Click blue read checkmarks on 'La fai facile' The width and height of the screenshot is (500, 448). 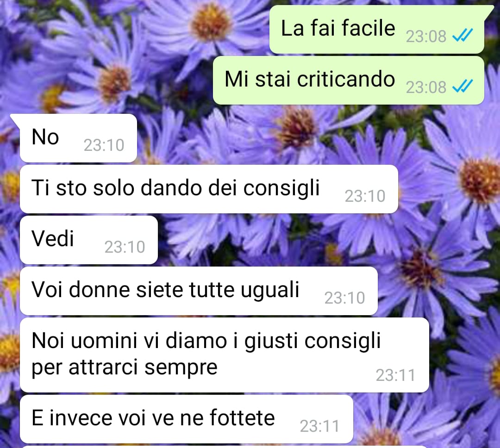(462, 35)
